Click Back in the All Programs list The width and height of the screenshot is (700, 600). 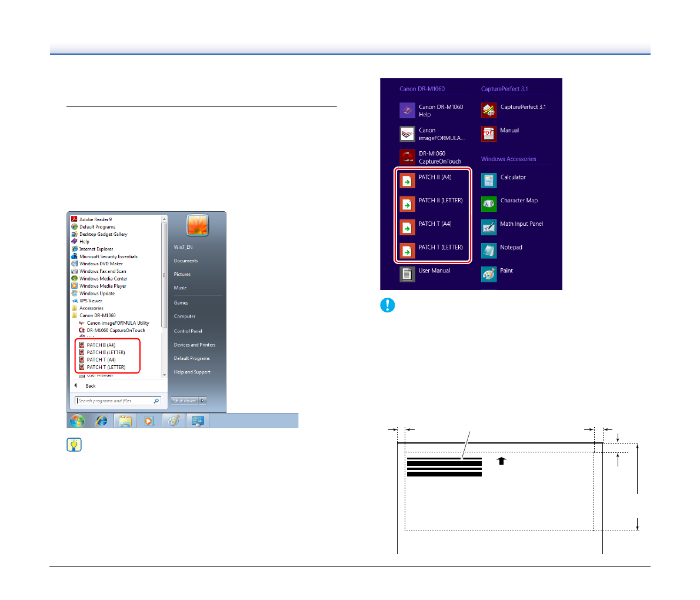pyautogui.click(x=90, y=386)
